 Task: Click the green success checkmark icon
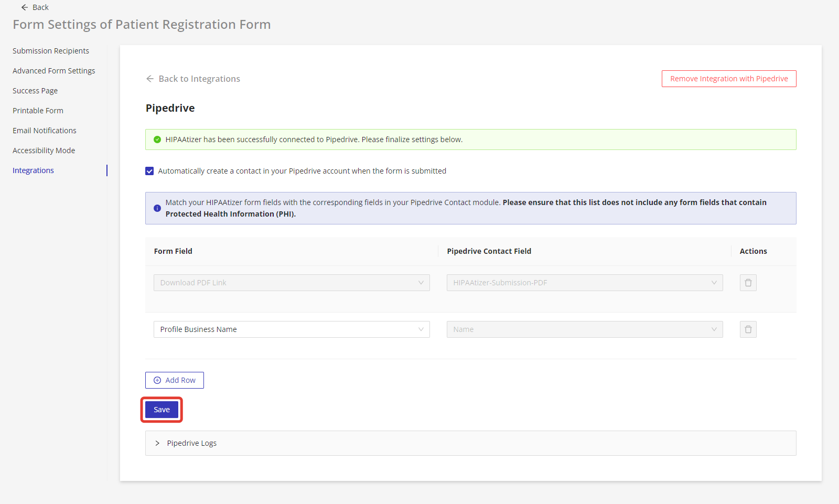tap(157, 140)
